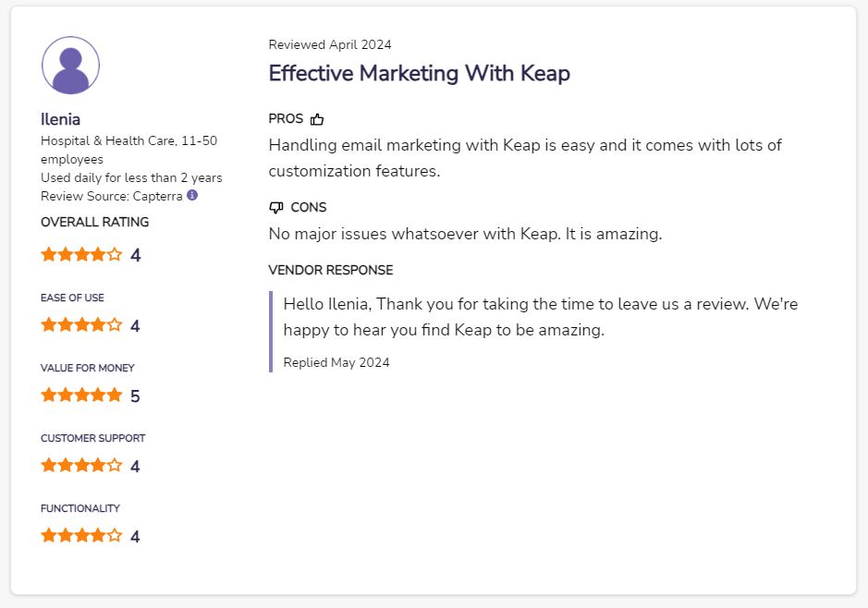Image resolution: width=868 pixels, height=608 pixels.
Task: Click the Used daily for less than 2 years line
Action: pyautogui.click(x=131, y=177)
